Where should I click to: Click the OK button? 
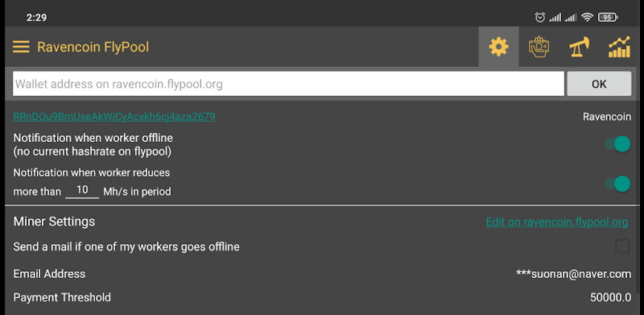click(x=599, y=84)
